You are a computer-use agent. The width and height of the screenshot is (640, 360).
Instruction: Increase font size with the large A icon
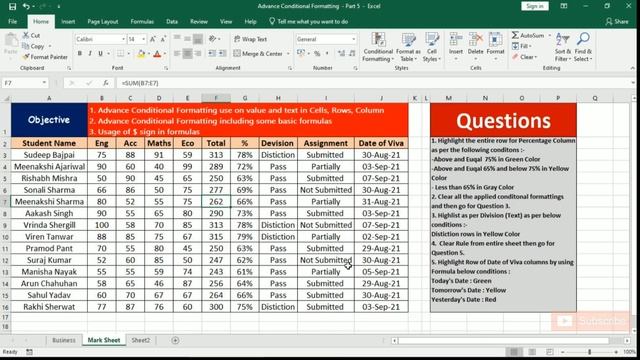point(153,39)
